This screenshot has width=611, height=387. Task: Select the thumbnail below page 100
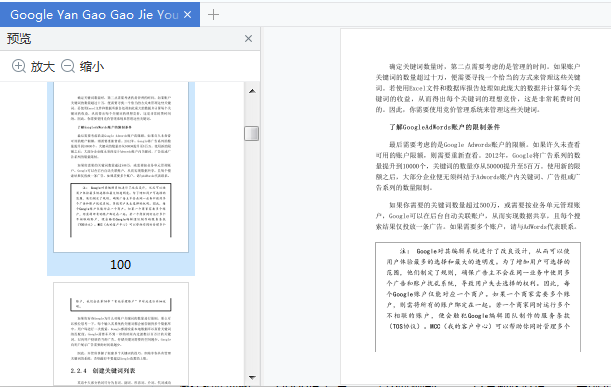(121, 334)
